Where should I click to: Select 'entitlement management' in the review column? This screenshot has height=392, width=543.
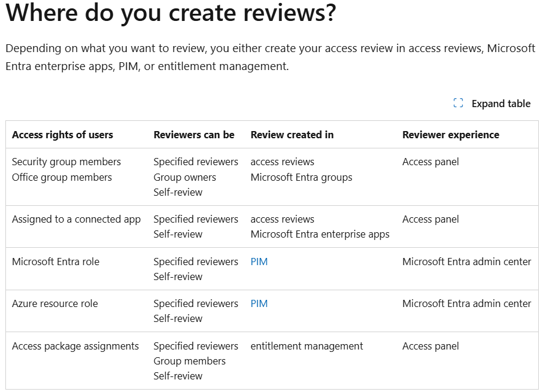coord(306,346)
